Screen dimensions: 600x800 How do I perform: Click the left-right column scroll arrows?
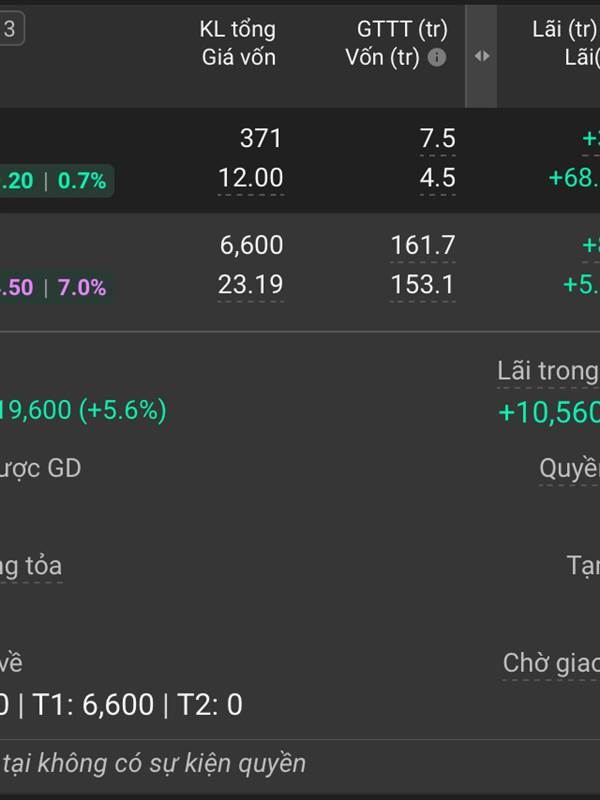482,56
